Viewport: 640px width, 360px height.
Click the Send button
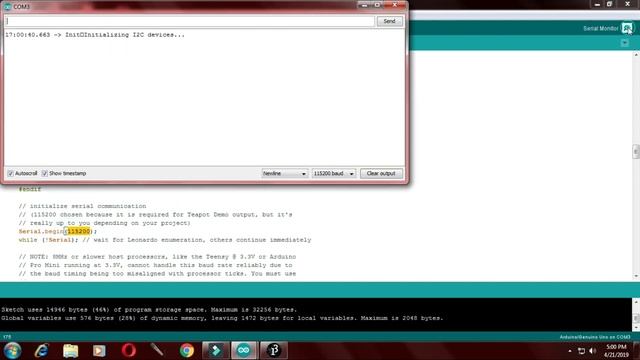(x=389, y=21)
